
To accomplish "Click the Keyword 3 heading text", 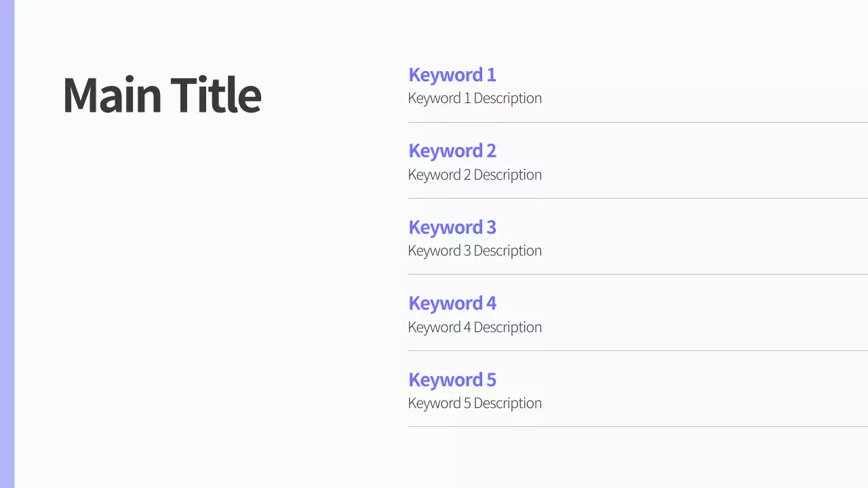I will (x=452, y=227).
